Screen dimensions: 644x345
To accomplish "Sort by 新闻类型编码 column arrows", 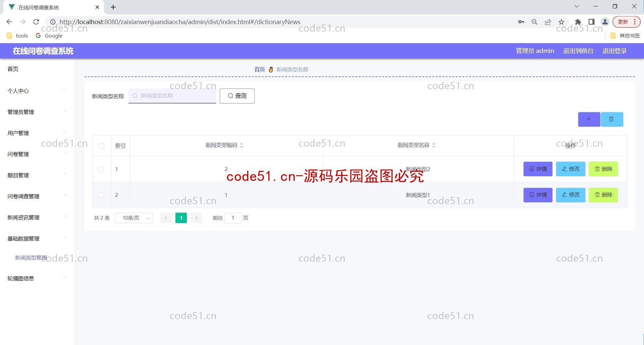I will (x=241, y=145).
